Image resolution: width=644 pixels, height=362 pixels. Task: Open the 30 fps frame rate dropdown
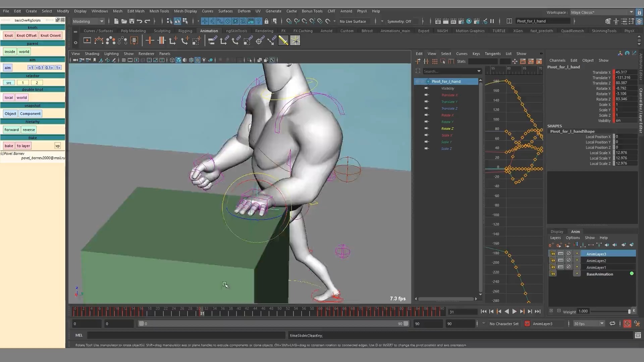(589, 323)
